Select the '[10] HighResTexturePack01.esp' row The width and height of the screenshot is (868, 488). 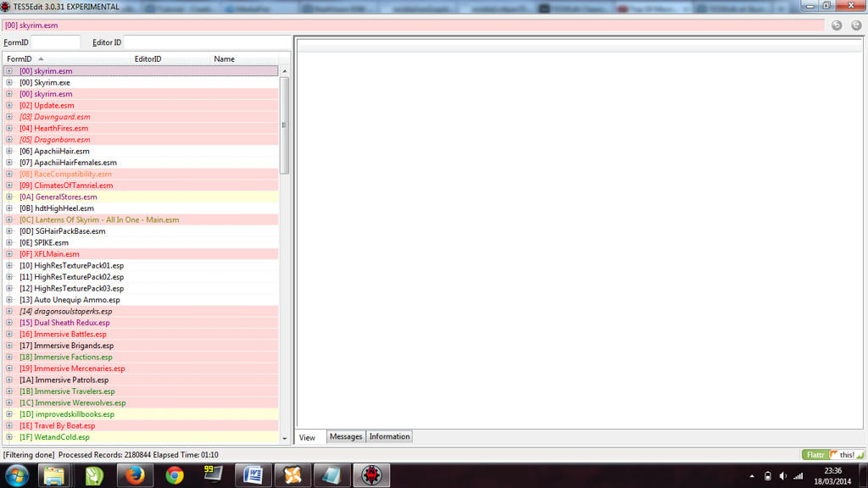click(142, 265)
